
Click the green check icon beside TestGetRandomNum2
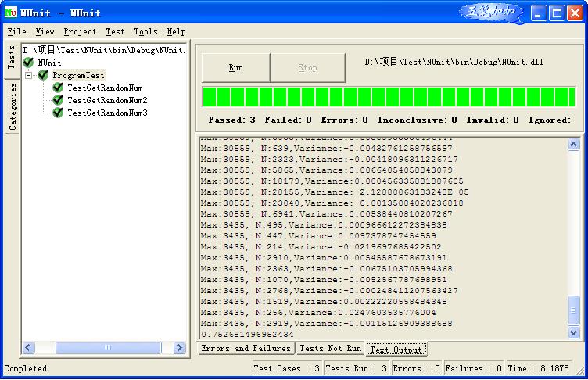click(58, 100)
